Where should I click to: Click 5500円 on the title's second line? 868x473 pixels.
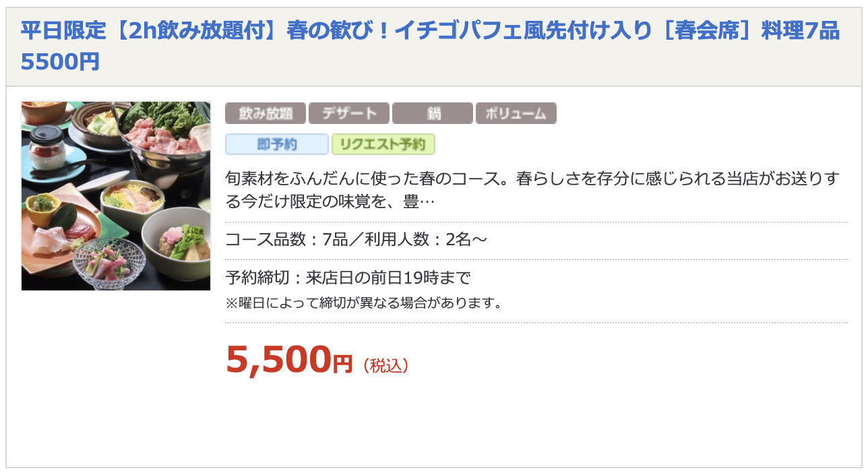(x=60, y=61)
